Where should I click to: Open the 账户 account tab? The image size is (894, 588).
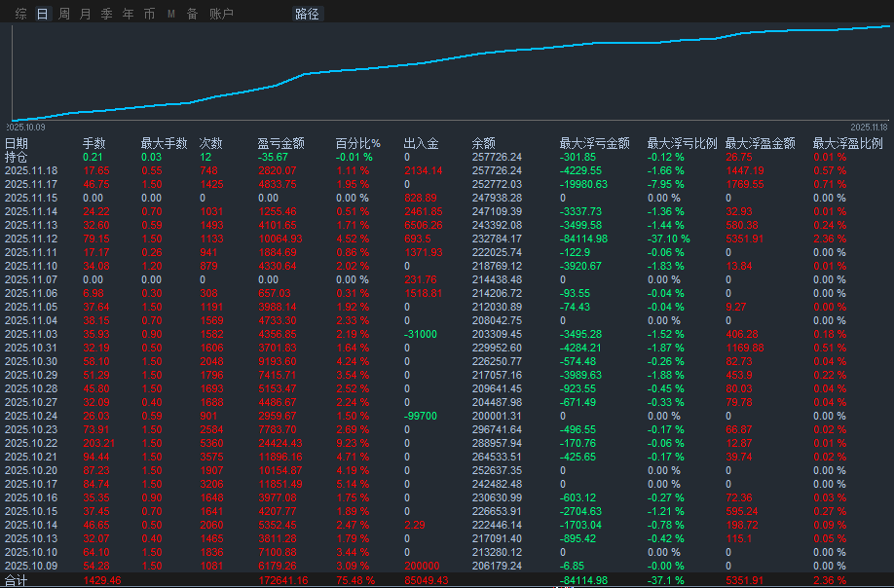click(x=221, y=14)
